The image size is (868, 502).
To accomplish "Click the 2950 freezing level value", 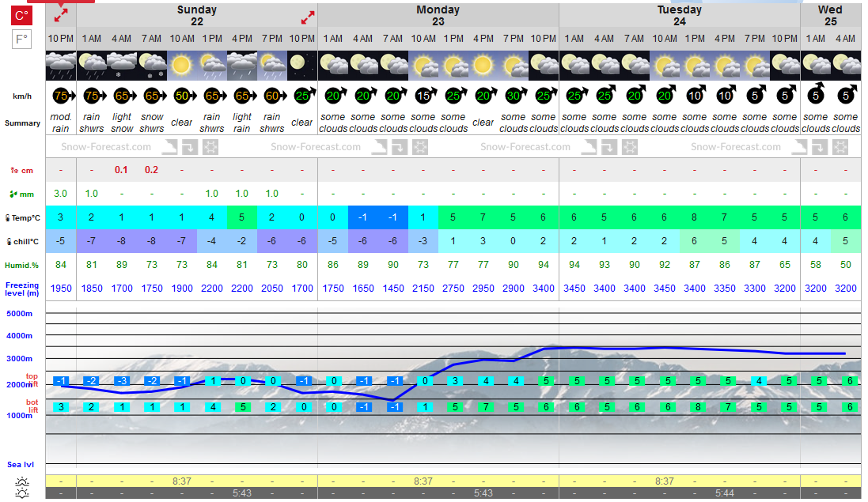I will coord(483,288).
